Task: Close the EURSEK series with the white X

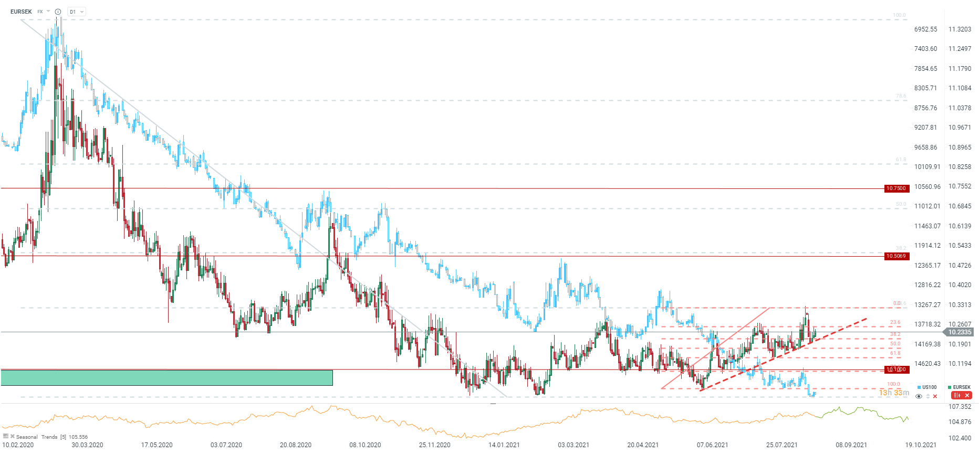Action: (967, 395)
